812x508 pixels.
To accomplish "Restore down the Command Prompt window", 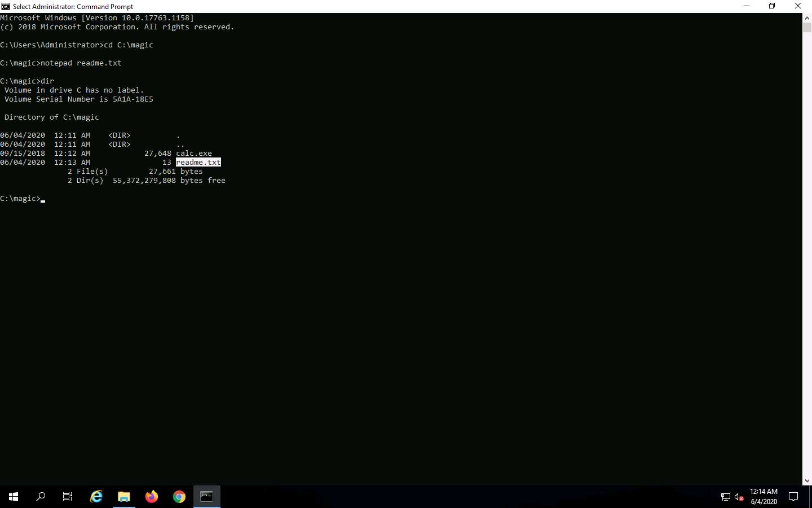I will point(772,6).
